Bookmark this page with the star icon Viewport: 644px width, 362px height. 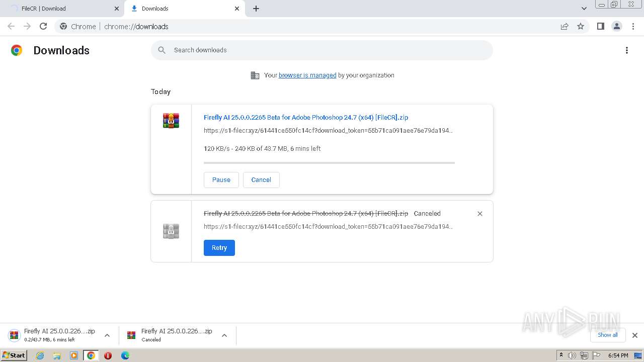581,26
